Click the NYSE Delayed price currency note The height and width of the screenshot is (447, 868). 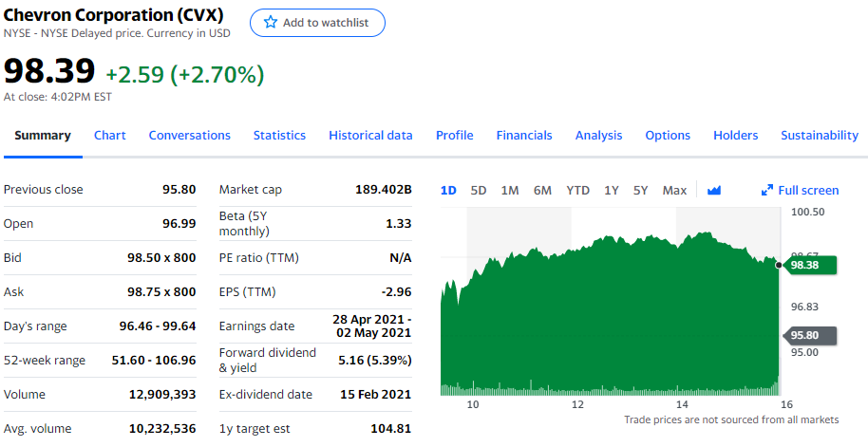[x=117, y=33]
